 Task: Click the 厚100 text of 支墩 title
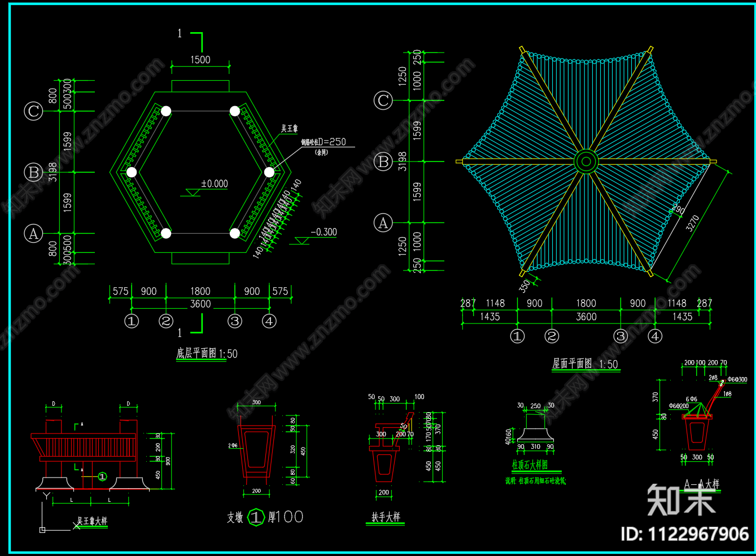(x=286, y=516)
